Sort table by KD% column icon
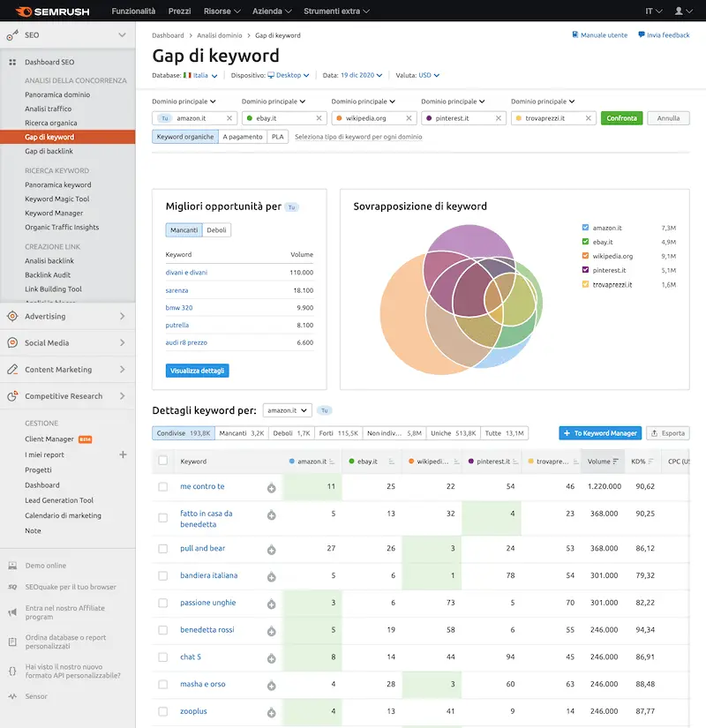This screenshot has height=728, width=706. (650, 462)
